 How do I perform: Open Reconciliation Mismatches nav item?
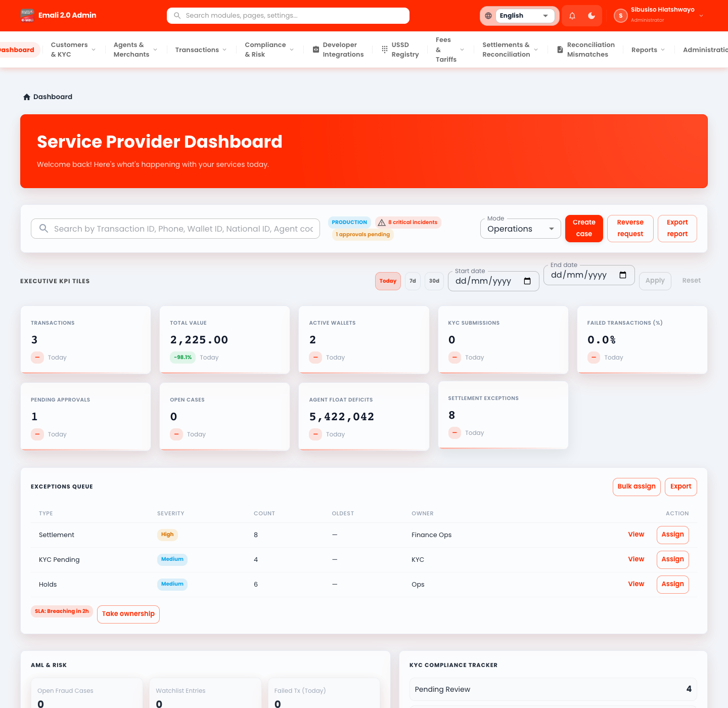click(585, 50)
